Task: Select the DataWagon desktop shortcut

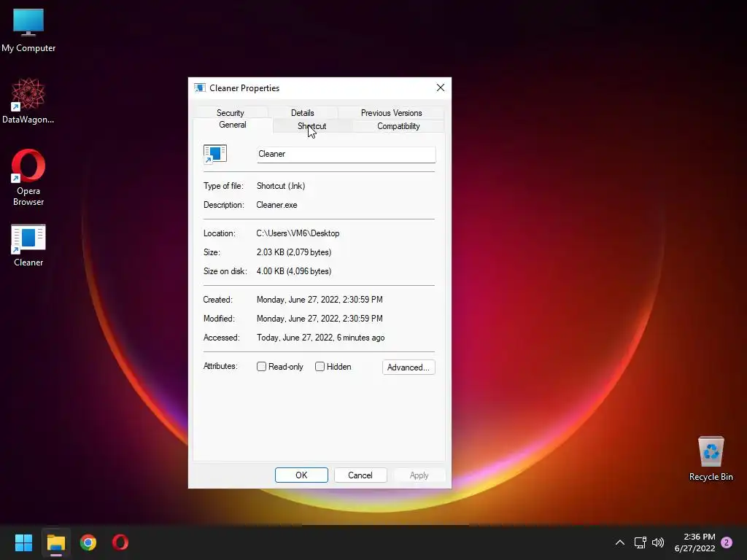Action: click(28, 101)
